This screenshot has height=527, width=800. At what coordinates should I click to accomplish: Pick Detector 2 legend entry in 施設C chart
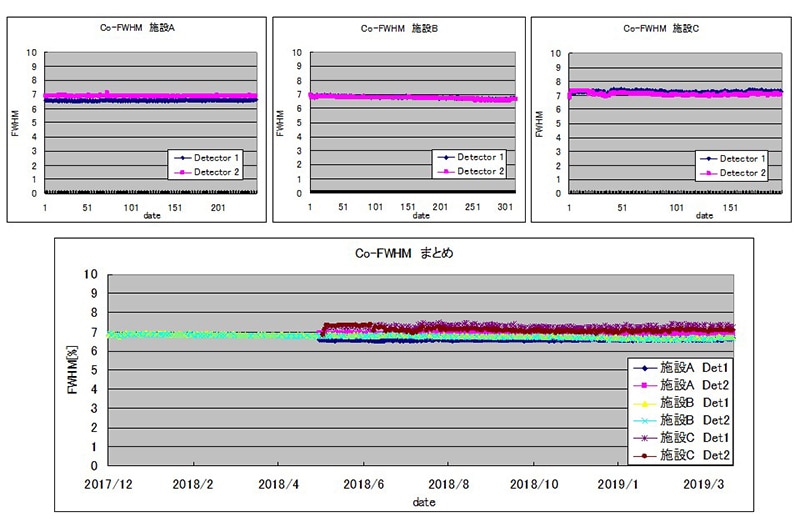click(x=735, y=173)
